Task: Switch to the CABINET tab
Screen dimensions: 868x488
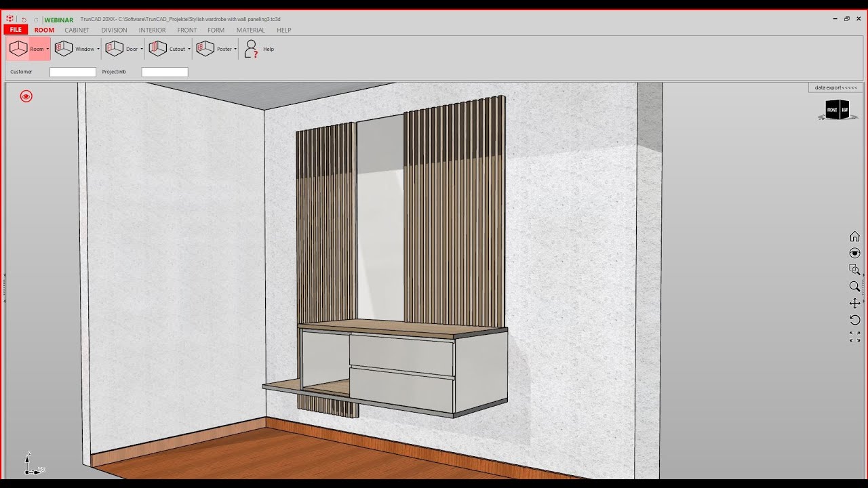Action: pos(77,30)
